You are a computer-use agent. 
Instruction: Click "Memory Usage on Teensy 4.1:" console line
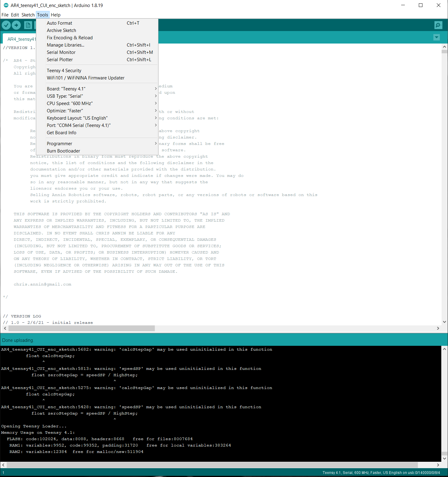click(x=38, y=433)
